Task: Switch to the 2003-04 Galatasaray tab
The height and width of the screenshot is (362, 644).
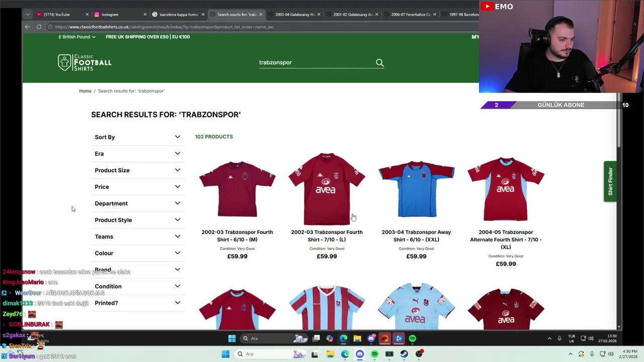Action: 294,15
